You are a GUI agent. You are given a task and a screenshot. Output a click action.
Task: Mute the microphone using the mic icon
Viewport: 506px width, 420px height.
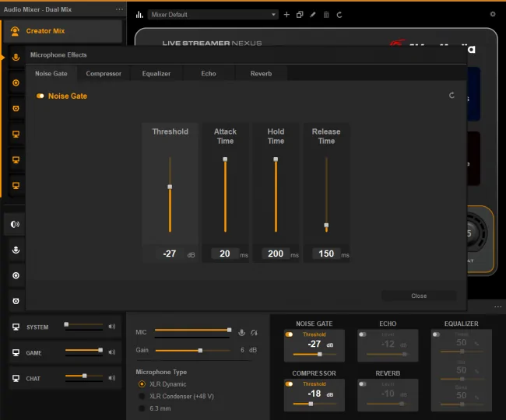pos(241,332)
